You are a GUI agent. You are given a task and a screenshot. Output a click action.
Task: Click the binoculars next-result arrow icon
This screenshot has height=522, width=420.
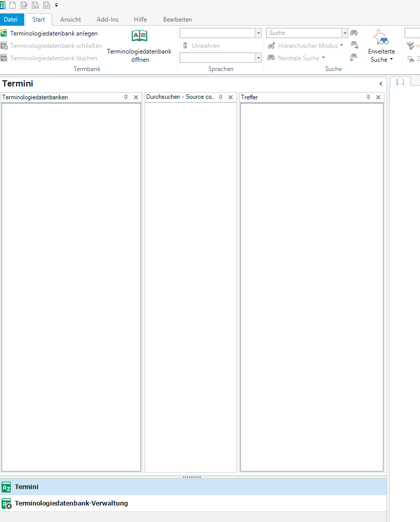[354, 45]
